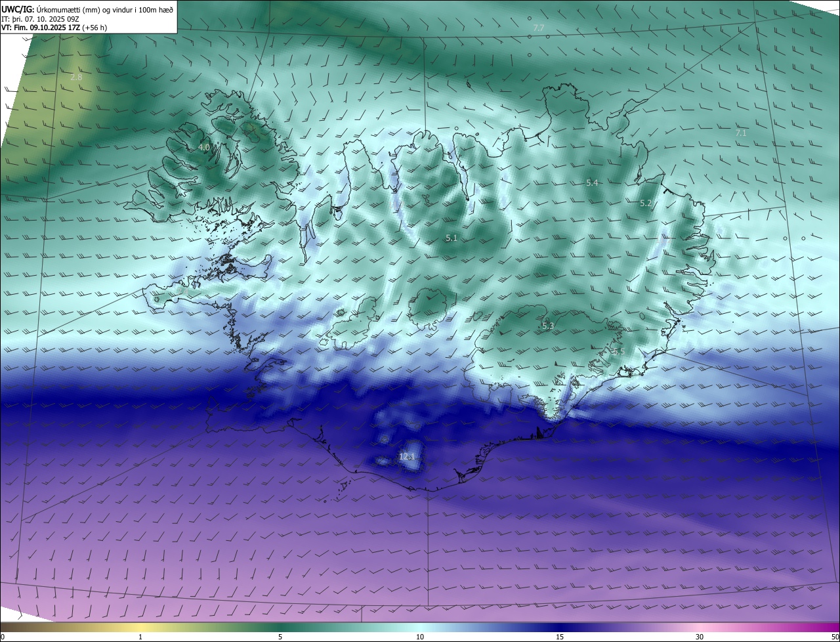Click the 12.1 value near the south coast
Screen dimensions: 840x642
point(407,456)
